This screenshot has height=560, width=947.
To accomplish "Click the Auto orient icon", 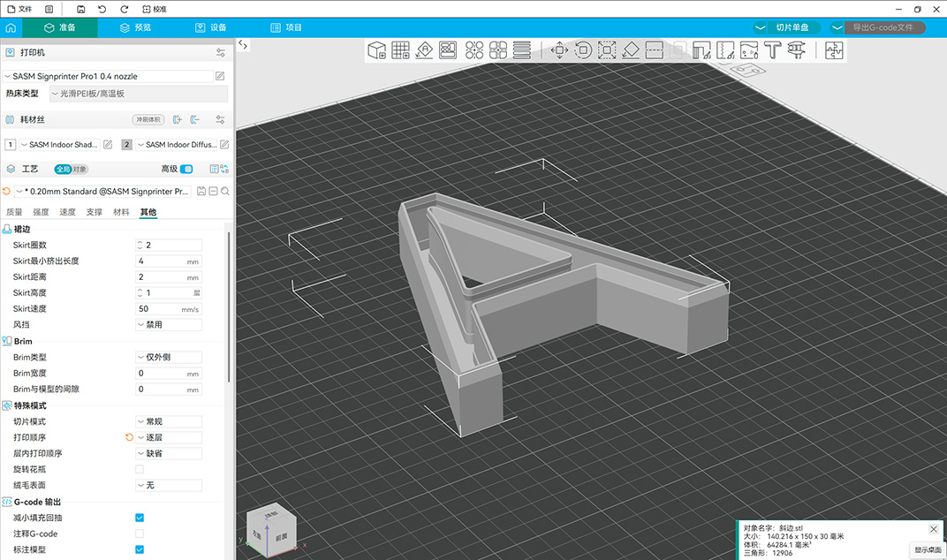I will tap(424, 50).
